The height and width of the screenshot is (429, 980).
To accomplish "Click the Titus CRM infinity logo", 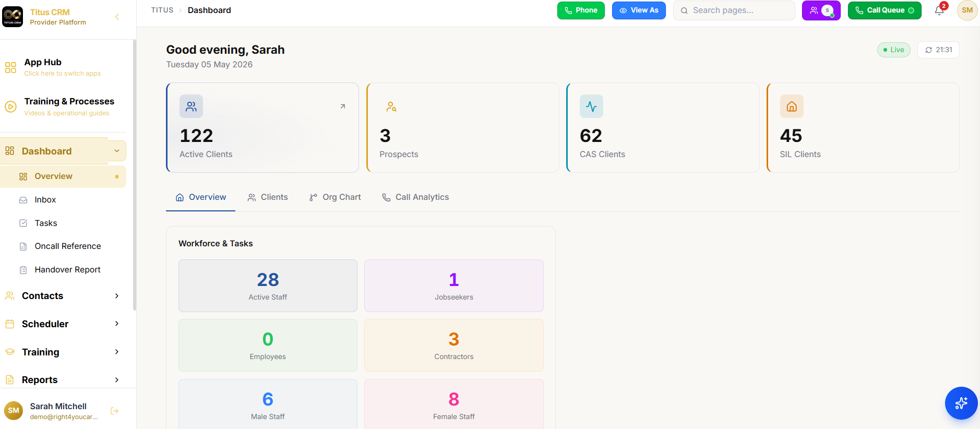I will (x=13, y=16).
